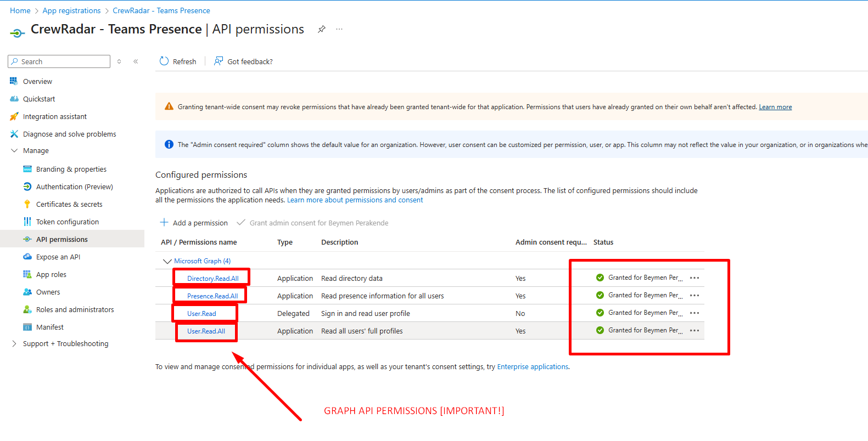Open Learn more about permissions and consent

pyautogui.click(x=355, y=200)
